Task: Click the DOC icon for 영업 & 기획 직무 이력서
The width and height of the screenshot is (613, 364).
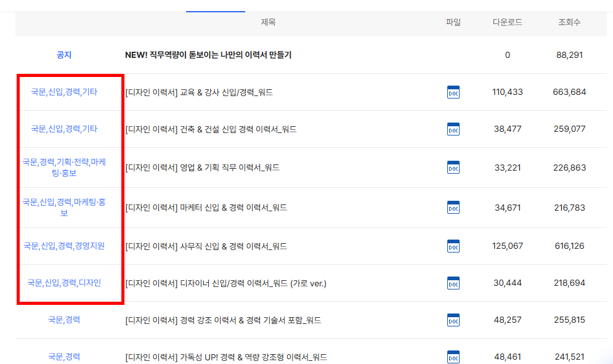Action: pos(453,167)
